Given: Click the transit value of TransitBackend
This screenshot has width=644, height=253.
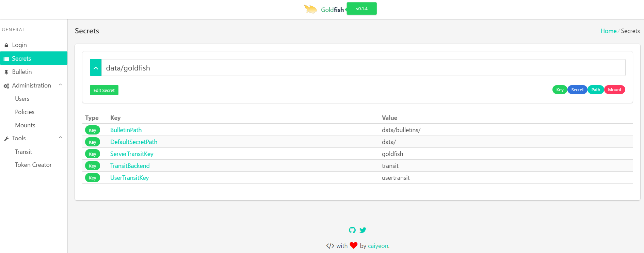Looking at the screenshot, I should [x=390, y=166].
